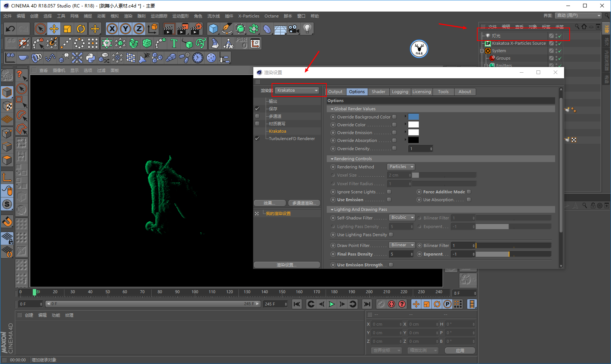The width and height of the screenshot is (611, 364).
Task: Open the renderer Krakatoa dropdown
Action: pos(297,90)
